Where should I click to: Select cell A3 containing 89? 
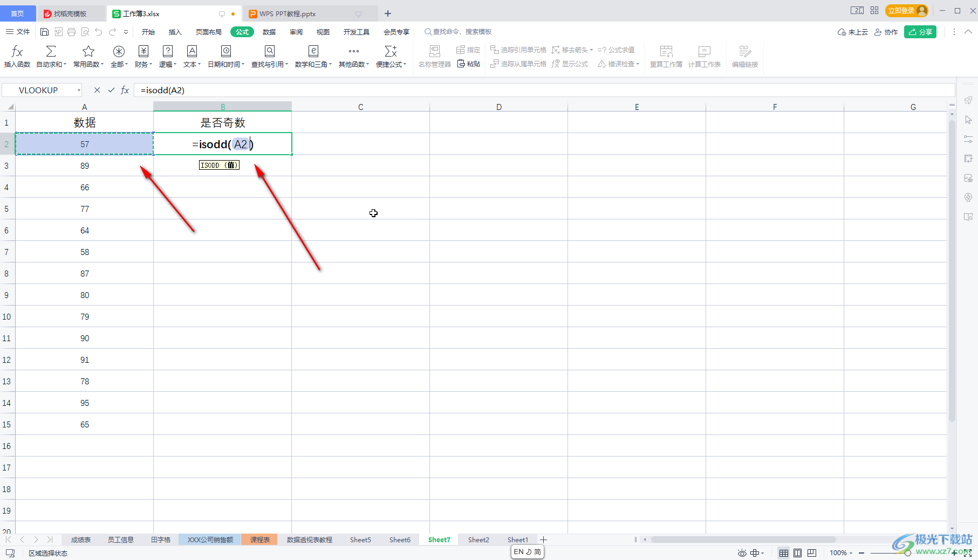click(x=85, y=165)
